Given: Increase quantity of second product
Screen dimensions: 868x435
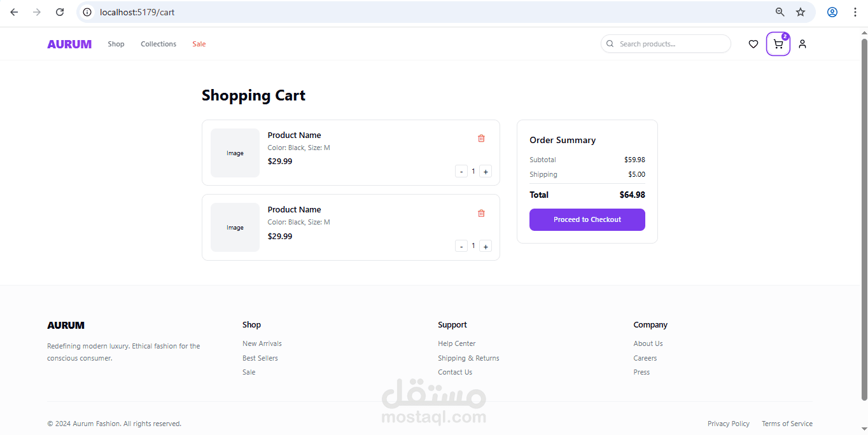Looking at the screenshot, I should pos(486,246).
